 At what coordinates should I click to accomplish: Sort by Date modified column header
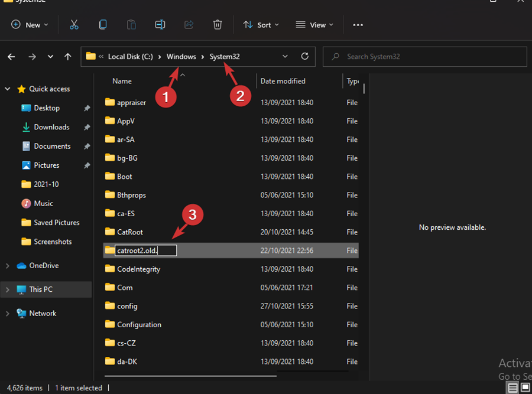coord(283,81)
